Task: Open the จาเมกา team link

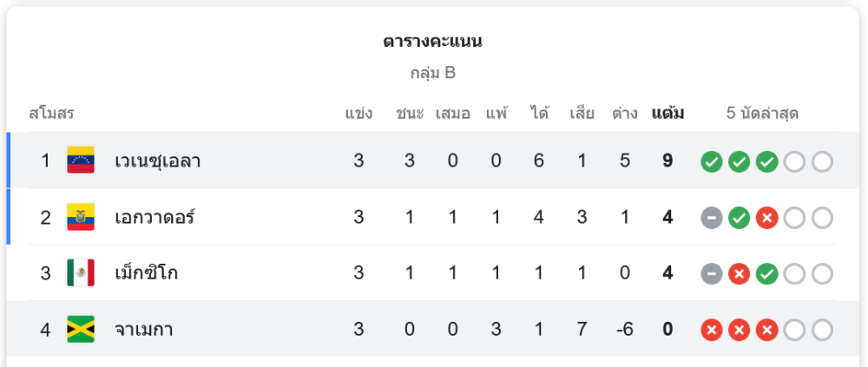Action: tap(143, 330)
